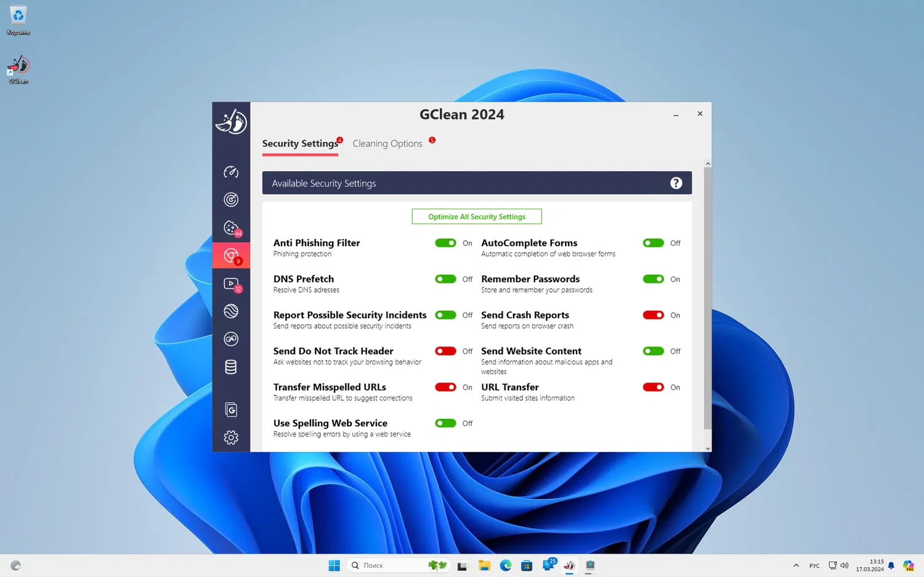Open help for Available Security Settings

[676, 183]
